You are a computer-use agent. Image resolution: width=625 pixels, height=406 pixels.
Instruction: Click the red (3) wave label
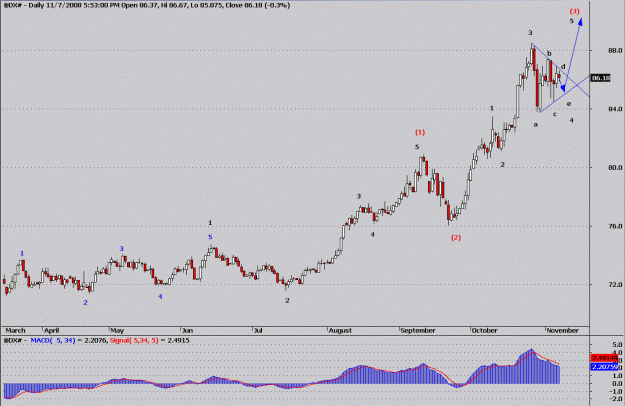click(574, 11)
